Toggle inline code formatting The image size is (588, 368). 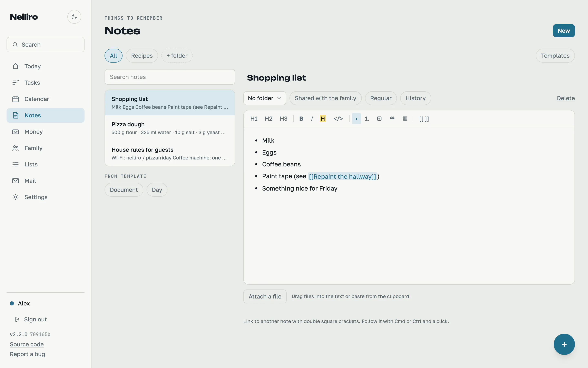338,119
